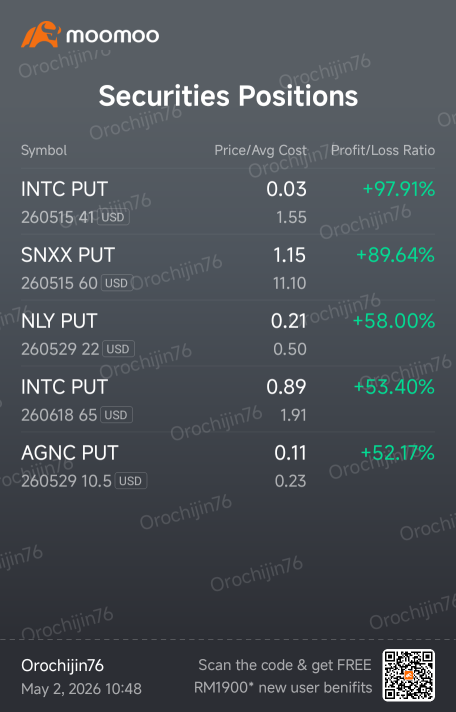Viewport: 456px width, 712px height.
Task: Click the moomoo wordmark text
Action: pos(113,35)
